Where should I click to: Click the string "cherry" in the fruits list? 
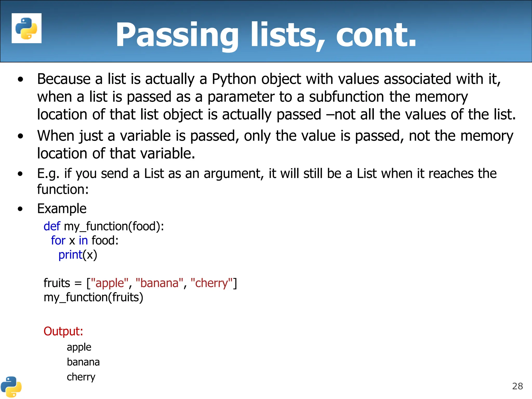211,283
